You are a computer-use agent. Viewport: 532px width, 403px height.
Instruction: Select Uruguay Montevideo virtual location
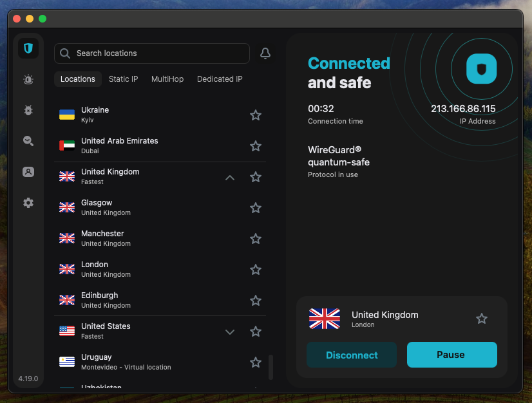[x=160, y=362]
